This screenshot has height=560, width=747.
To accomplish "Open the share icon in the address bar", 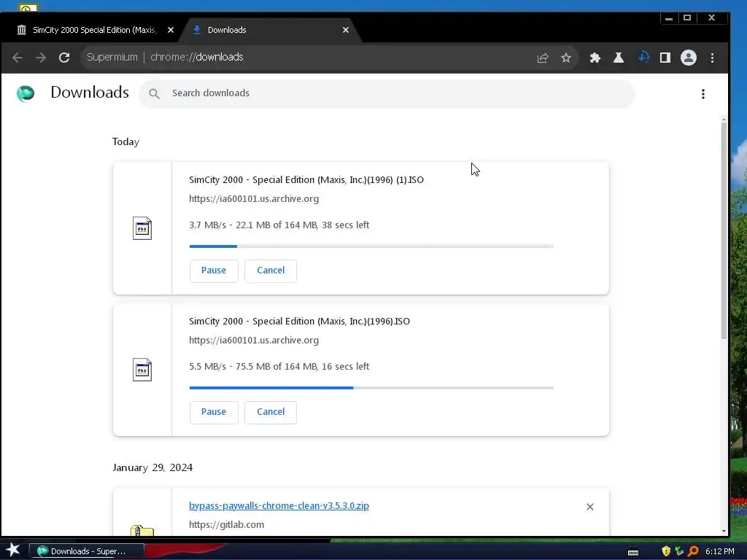I will tap(543, 58).
